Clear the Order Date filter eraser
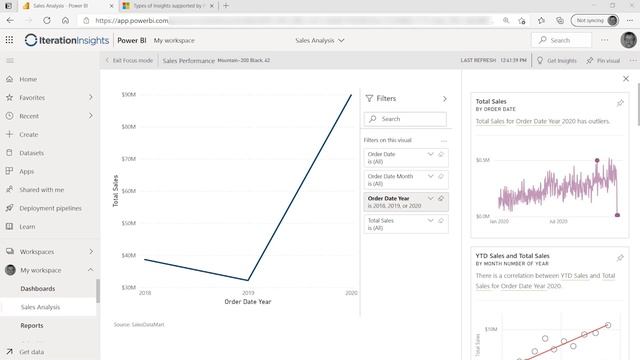 441,154
